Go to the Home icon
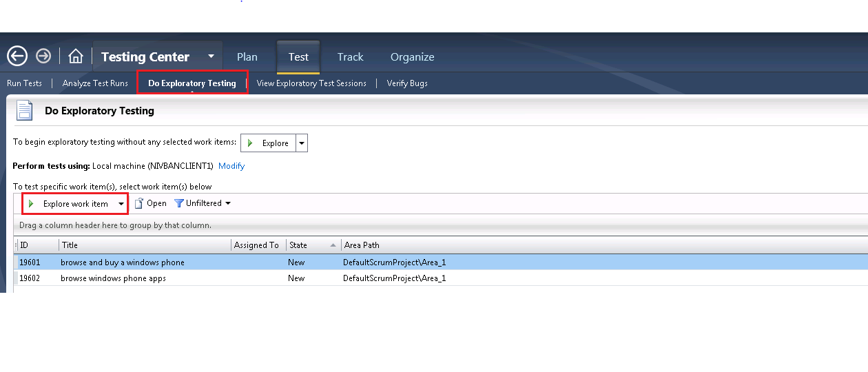The width and height of the screenshot is (868, 372). (x=76, y=56)
